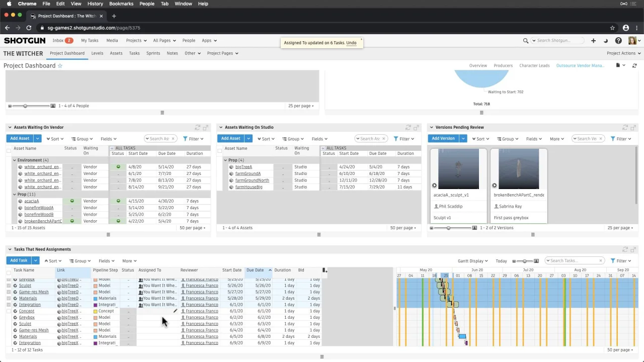Screen dimensions: 644x362
Task: Switch to the Character Leads tab
Action: [534, 65]
